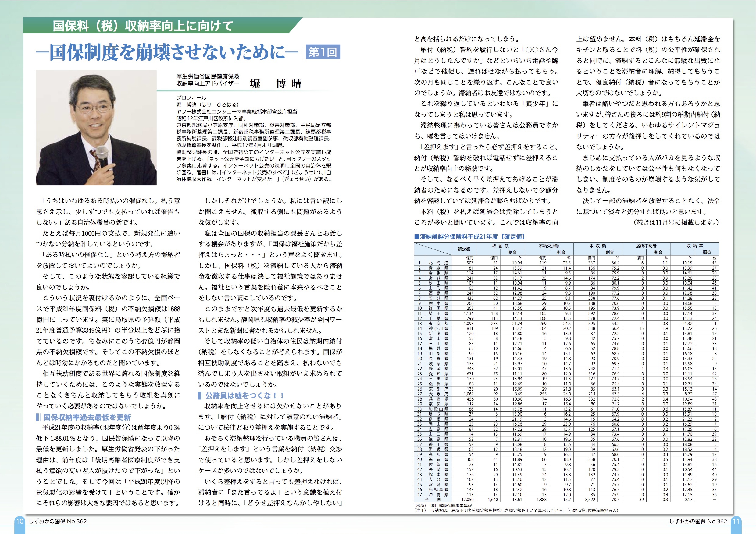Click the '順位' column subheader
Image resolution: width=756 pixels, height=534 pixels.
pos(707,252)
